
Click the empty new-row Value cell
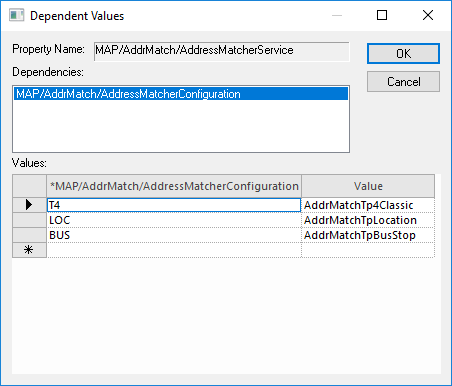point(368,250)
